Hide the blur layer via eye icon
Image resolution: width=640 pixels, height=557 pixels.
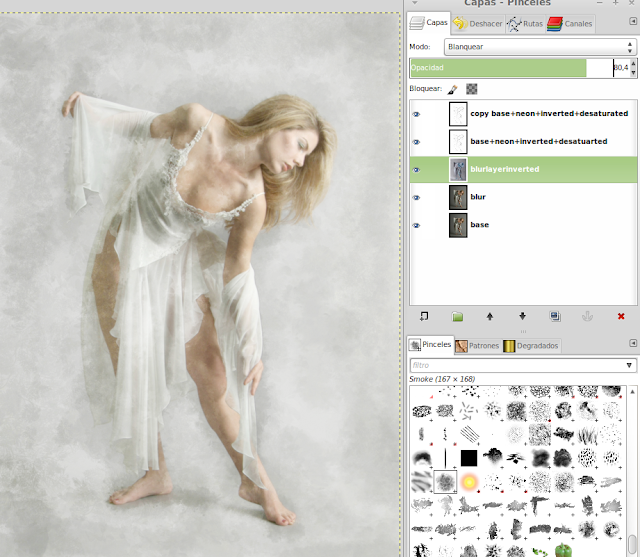(417, 198)
